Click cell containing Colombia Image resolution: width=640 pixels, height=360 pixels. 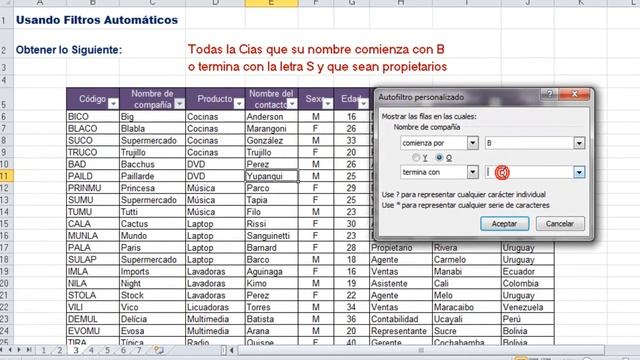[x=527, y=284]
